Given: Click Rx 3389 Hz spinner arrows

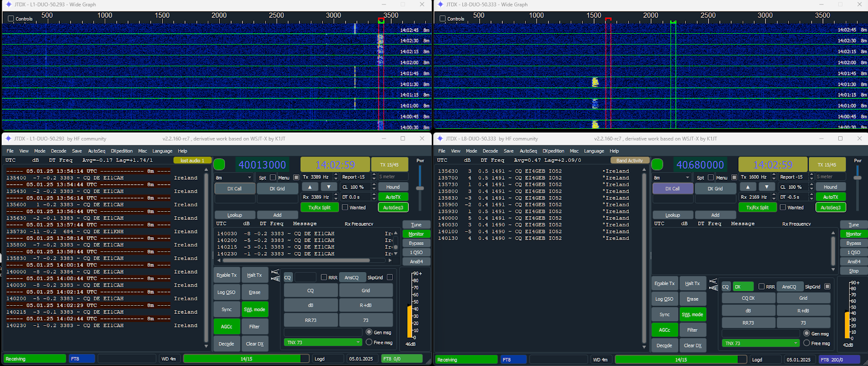Looking at the screenshot, I should [336, 197].
